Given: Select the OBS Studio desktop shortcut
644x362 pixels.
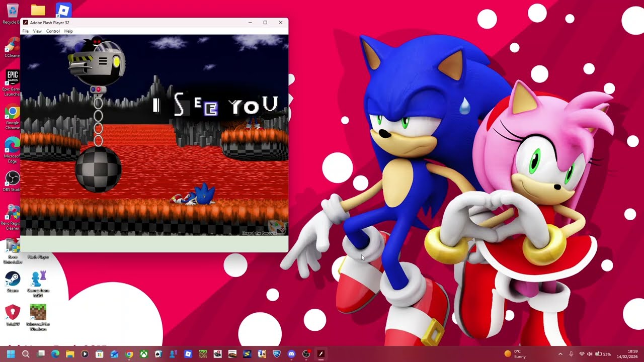Looking at the screenshot, I should coord(12,182).
